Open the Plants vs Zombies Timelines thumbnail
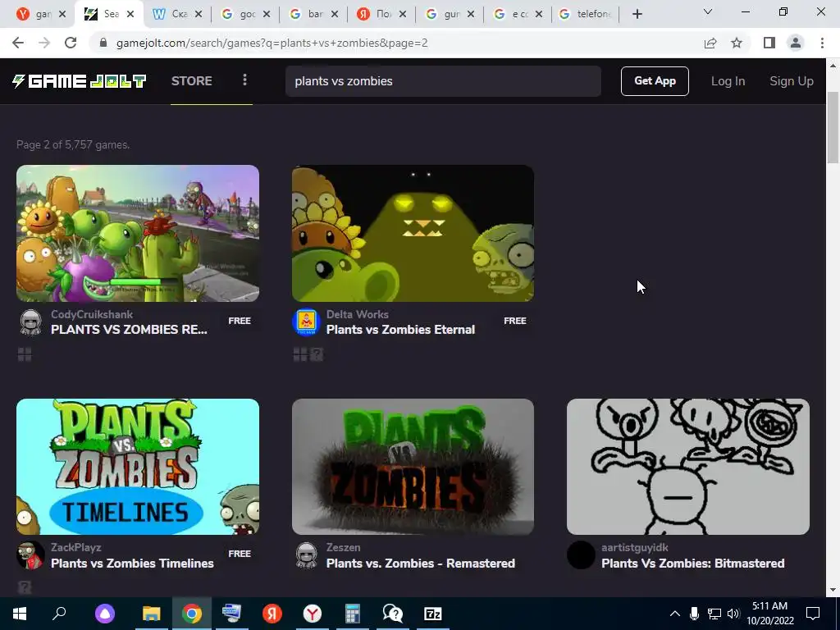The height and width of the screenshot is (630, 840). click(x=138, y=467)
